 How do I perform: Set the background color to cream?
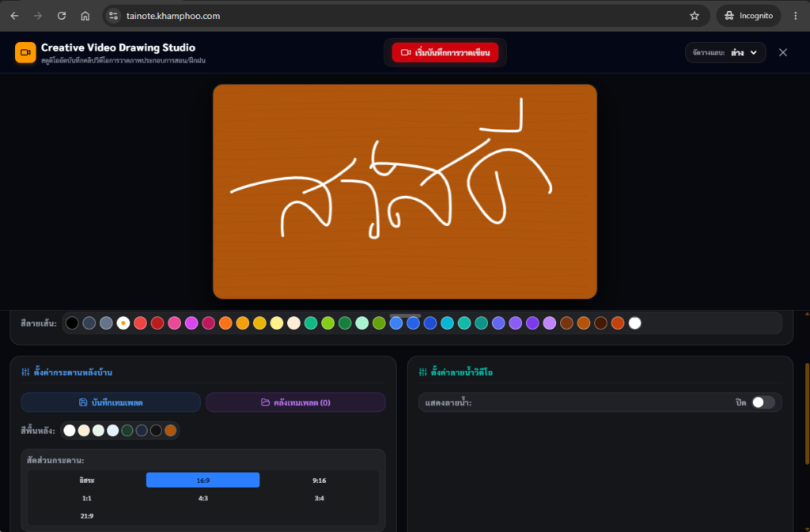[x=84, y=430]
